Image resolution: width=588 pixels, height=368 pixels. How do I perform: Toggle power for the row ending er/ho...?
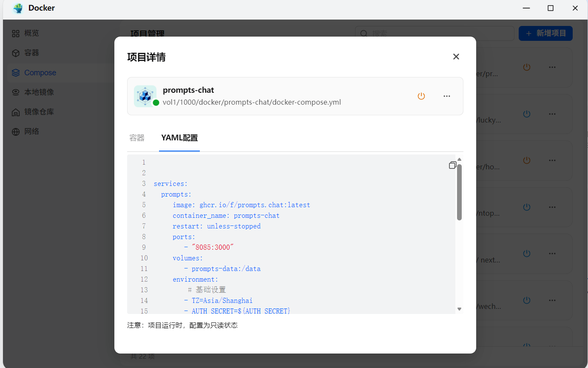527,160
